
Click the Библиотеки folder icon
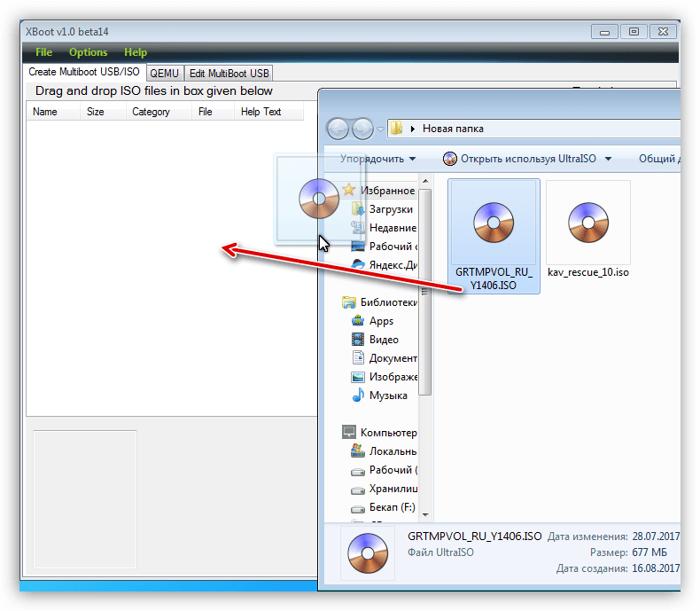pyautogui.click(x=348, y=302)
